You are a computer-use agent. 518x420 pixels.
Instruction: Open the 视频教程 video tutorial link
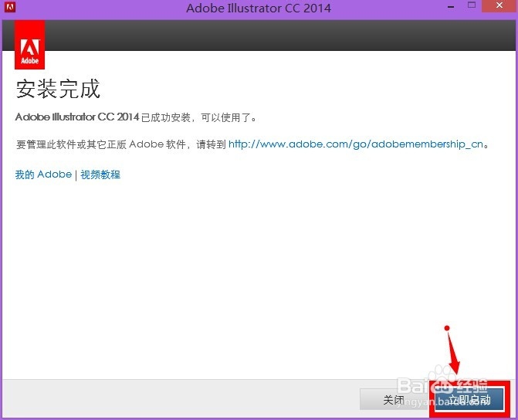(x=100, y=174)
